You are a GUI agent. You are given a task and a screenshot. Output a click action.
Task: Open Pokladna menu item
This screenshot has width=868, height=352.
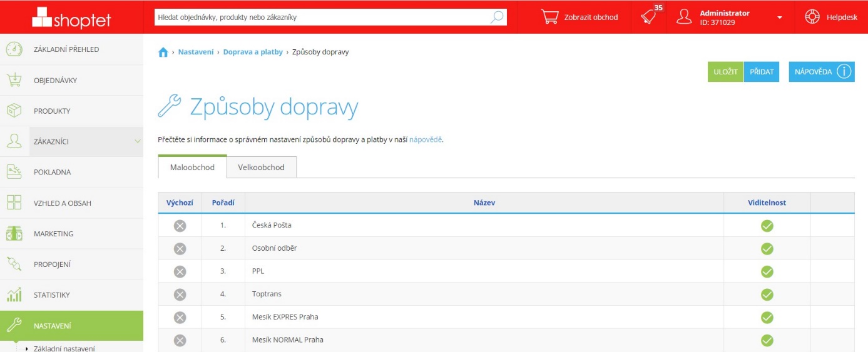coord(71,172)
